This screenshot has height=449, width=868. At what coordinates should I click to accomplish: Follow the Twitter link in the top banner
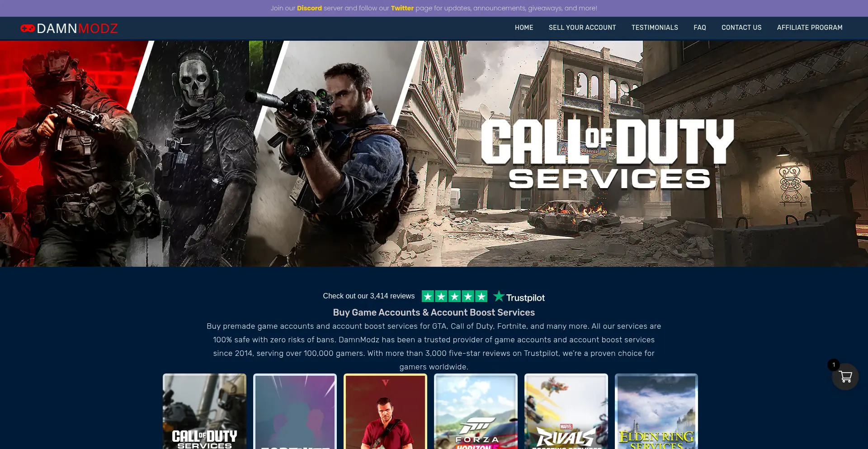[x=402, y=8]
